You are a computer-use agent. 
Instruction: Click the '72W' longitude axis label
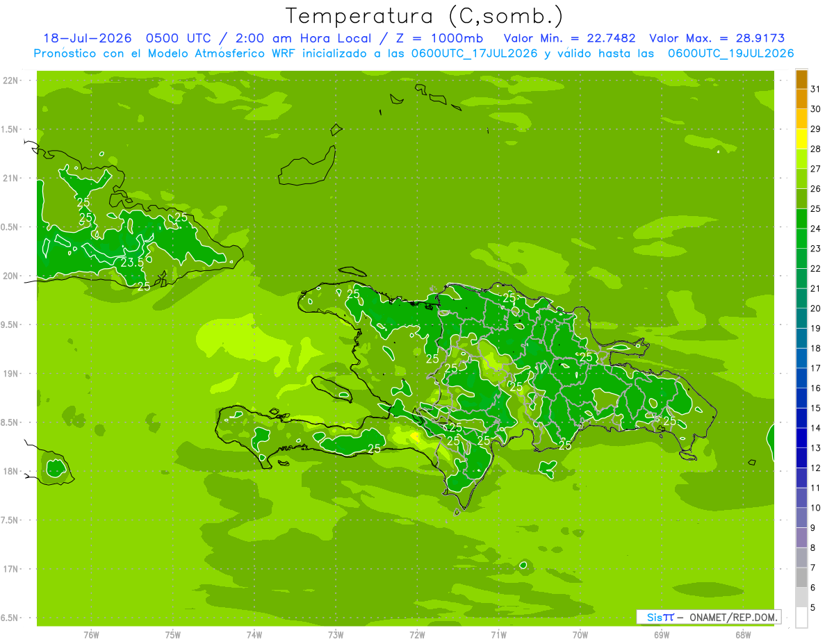pyautogui.click(x=417, y=635)
